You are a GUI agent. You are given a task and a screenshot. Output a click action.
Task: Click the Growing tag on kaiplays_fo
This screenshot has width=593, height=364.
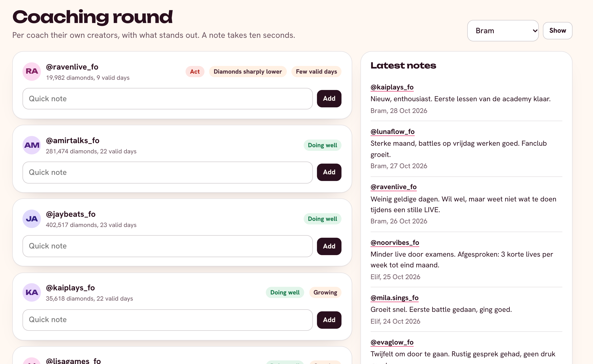tap(325, 292)
